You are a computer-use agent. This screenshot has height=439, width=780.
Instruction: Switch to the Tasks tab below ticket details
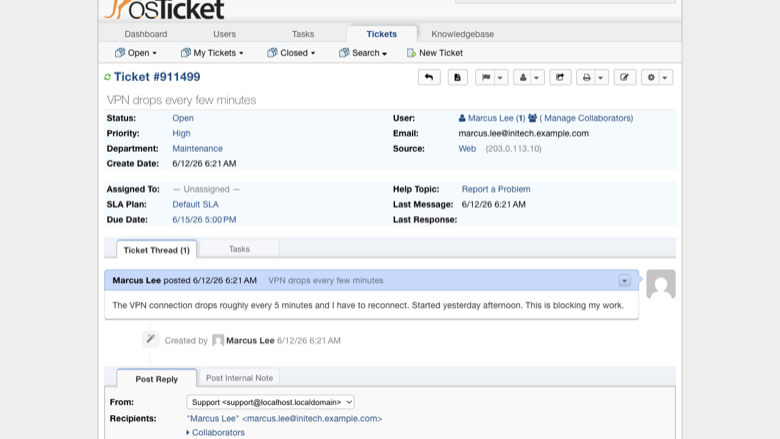[239, 249]
